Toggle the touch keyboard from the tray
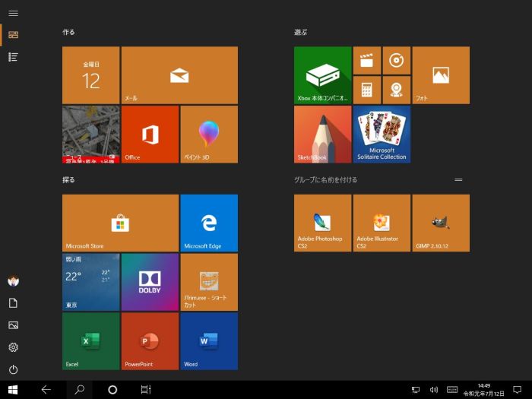The width and height of the screenshot is (532, 399). (x=452, y=390)
